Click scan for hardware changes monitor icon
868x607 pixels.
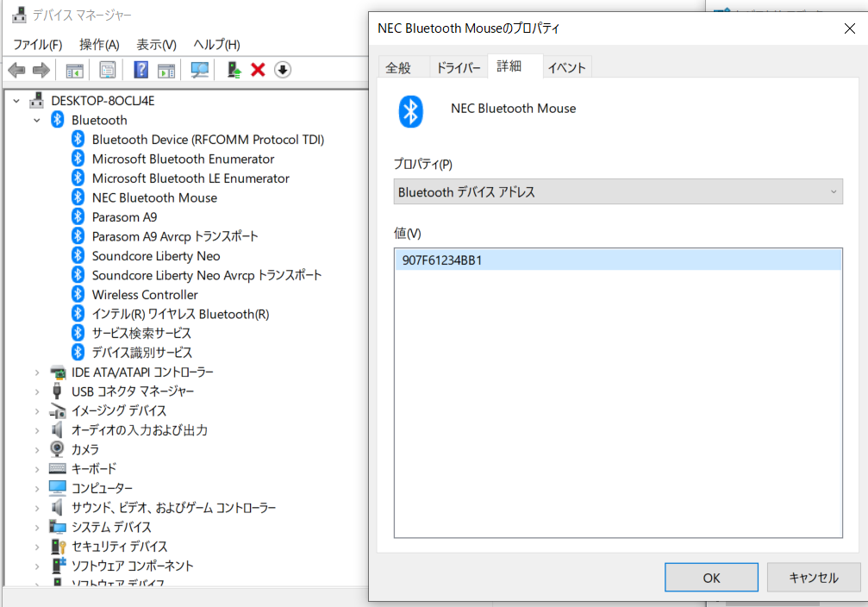pyautogui.click(x=199, y=70)
